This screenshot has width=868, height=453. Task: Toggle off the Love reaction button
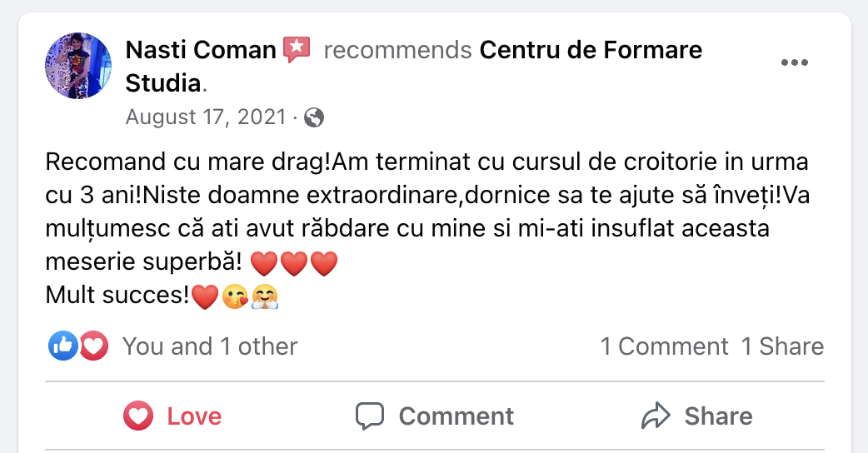(173, 416)
